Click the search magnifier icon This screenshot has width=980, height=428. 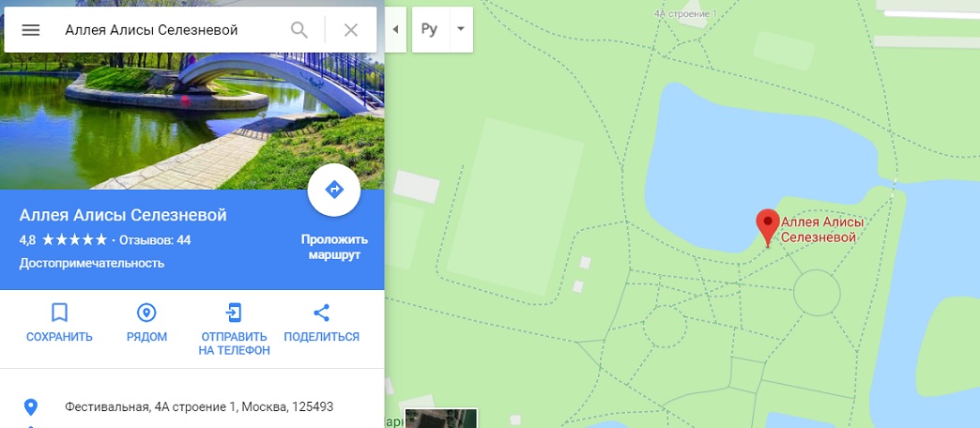[299, 30]
